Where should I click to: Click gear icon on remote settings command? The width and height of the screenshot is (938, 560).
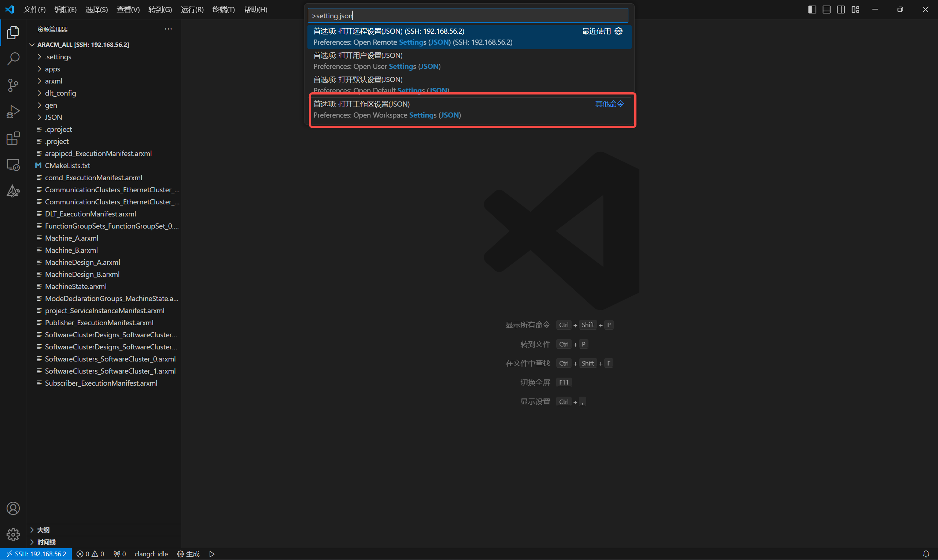coord(618,31)
